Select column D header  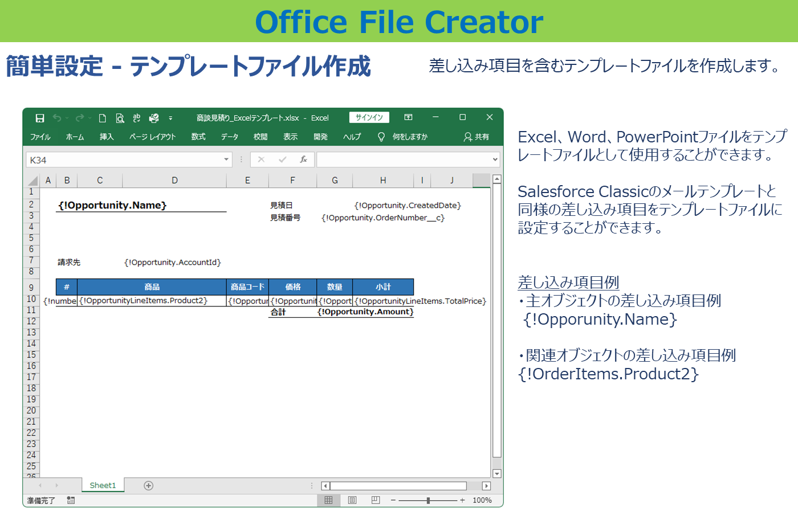[x=174, y=181]
